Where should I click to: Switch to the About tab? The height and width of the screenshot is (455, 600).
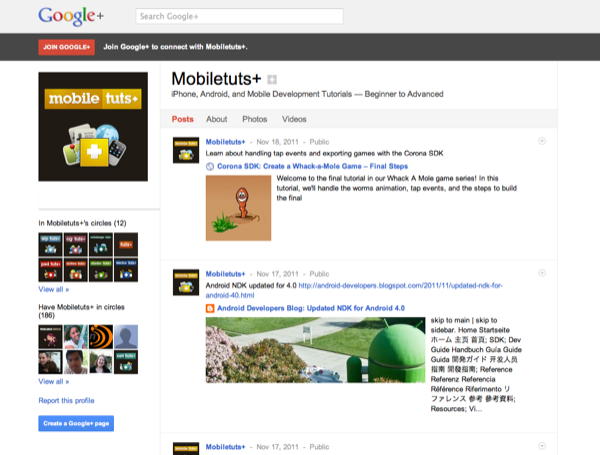tap(217, 119)
